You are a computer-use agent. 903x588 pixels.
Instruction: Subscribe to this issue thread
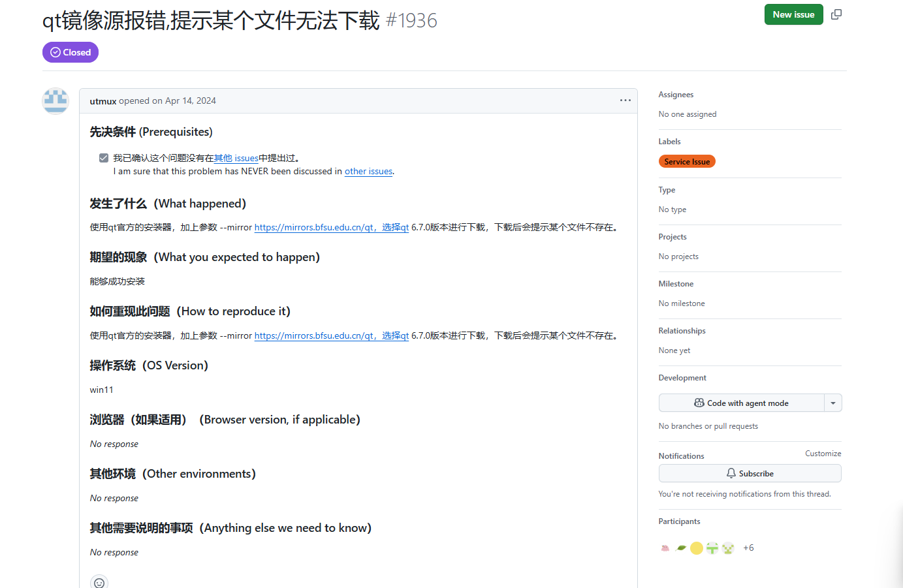[x=750, y=473]
